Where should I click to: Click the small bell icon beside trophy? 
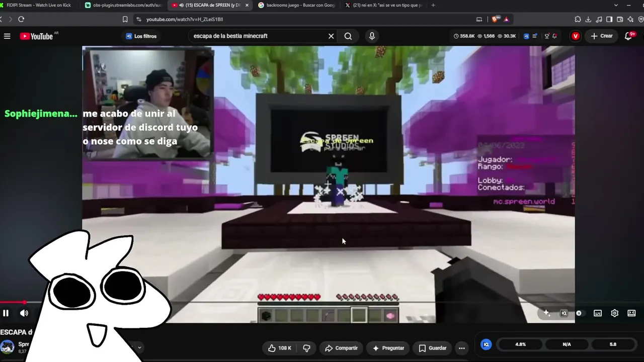(554, 36)
